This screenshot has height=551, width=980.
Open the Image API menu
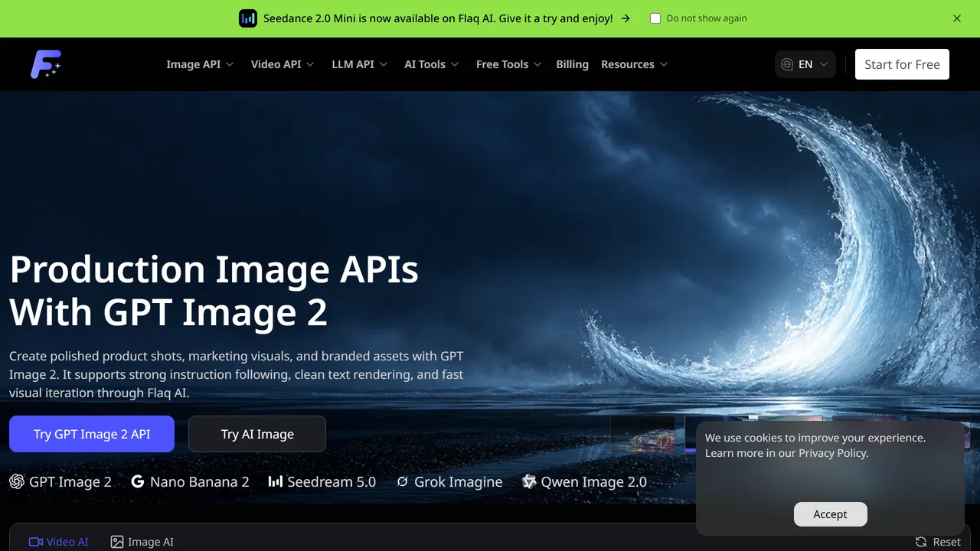(200, 64)
